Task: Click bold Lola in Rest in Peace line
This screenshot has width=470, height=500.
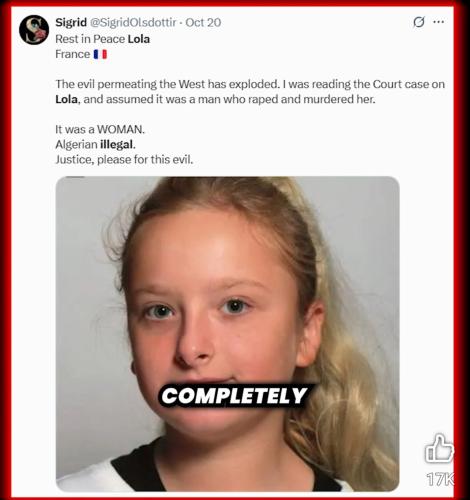Action: point(139,39)
